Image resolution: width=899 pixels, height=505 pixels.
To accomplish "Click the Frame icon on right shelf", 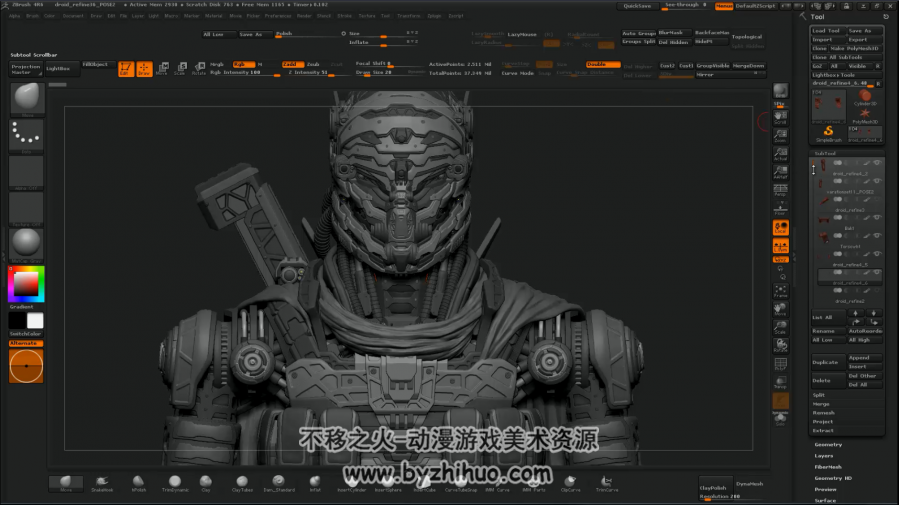I will [x=780, y=291].
